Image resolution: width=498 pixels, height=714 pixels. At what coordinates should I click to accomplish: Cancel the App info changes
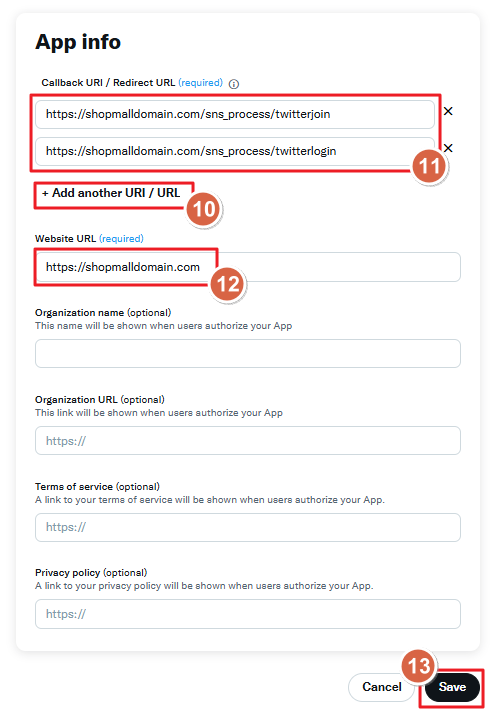pos(381,687)
